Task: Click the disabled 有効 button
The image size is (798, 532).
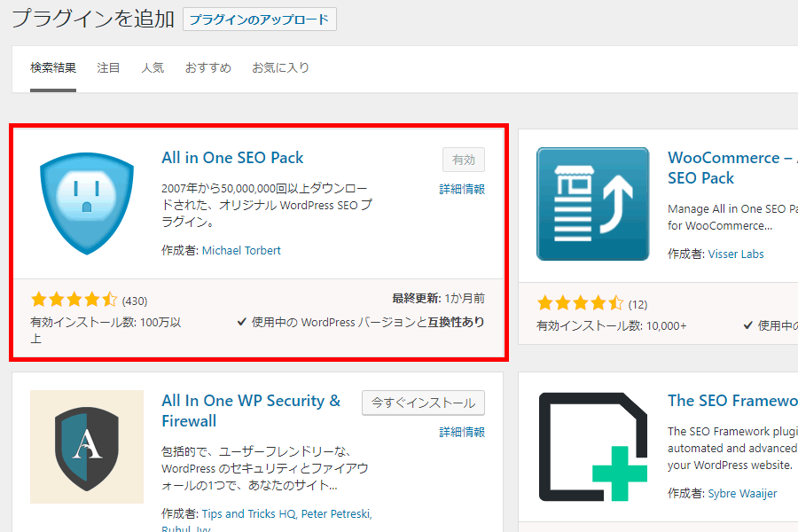Action: click(464, 160)
